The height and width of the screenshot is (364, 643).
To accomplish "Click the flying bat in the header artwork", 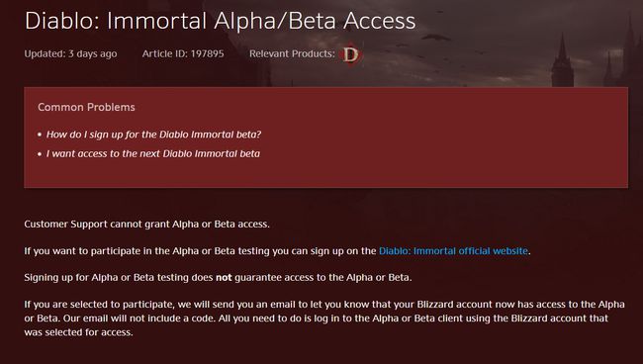I will (435, 38).
